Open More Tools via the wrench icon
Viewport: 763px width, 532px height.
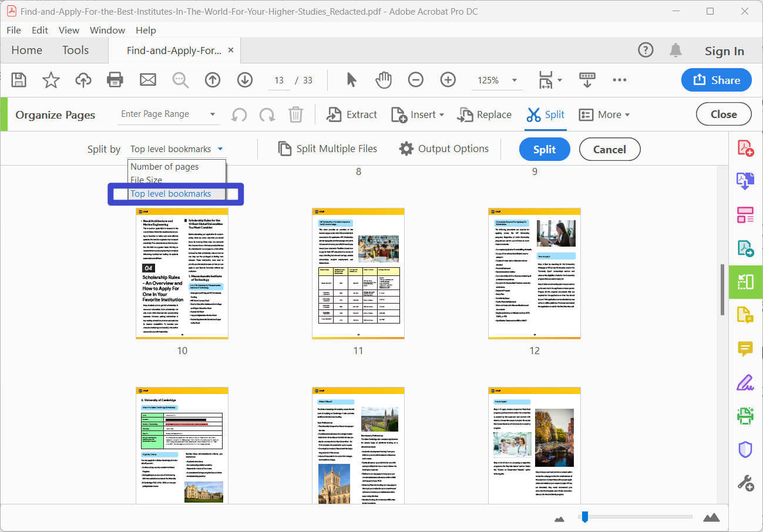pos(745,483)
